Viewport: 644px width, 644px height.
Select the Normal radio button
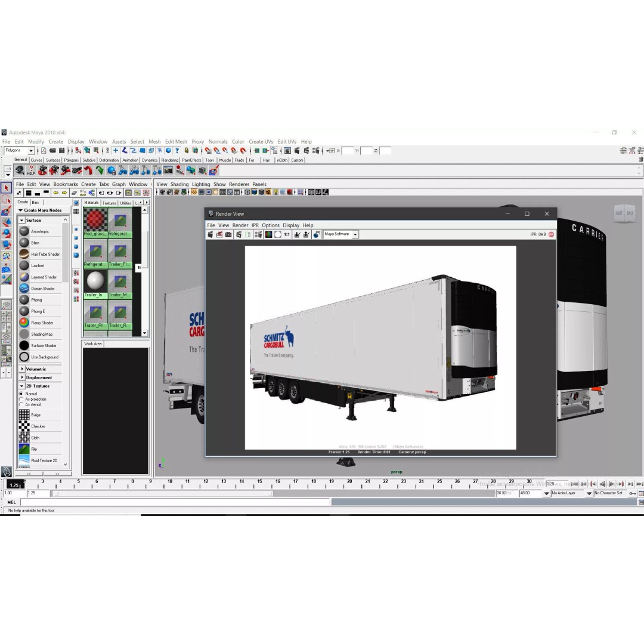point(21,394)
